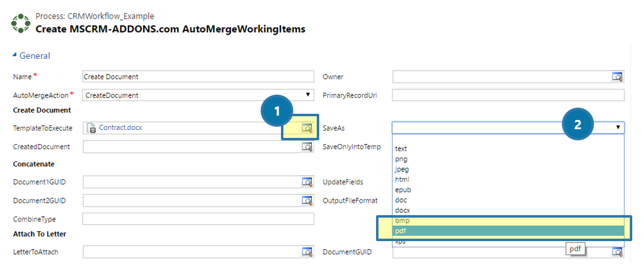Open lookup for CreatedDocument field
The image size is (644, 264).
pos(307,147)
